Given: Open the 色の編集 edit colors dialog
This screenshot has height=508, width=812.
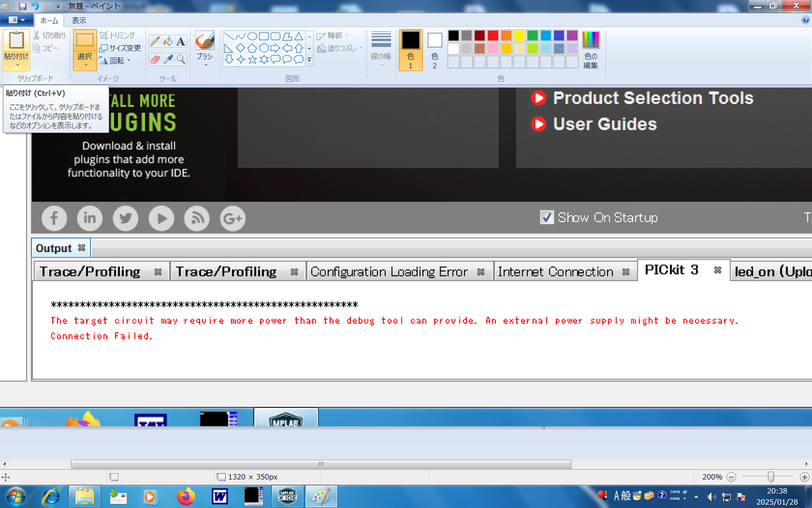Looking at the screenshot, I should click(591, 49).
